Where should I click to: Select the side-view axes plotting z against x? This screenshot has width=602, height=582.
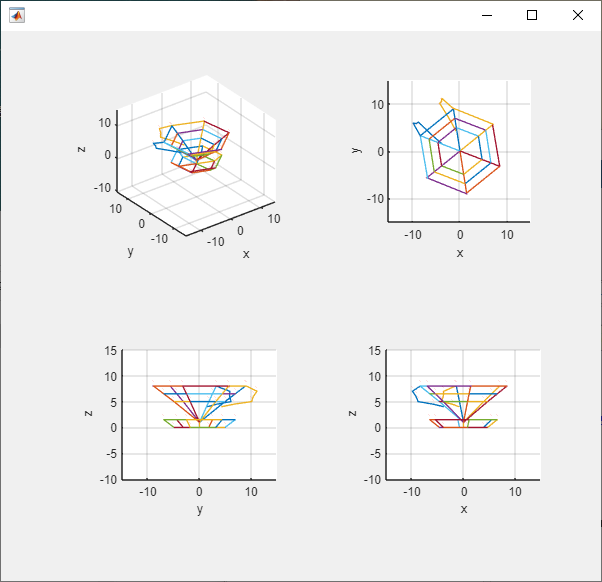(463, 415)
